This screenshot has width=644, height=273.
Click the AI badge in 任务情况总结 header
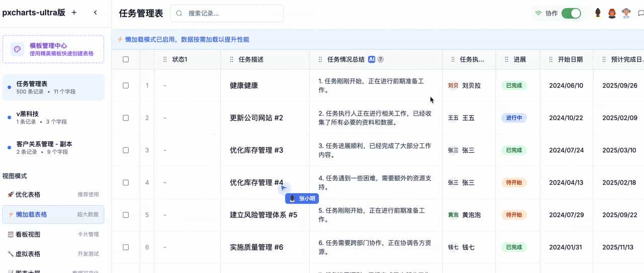pos(372,59)
